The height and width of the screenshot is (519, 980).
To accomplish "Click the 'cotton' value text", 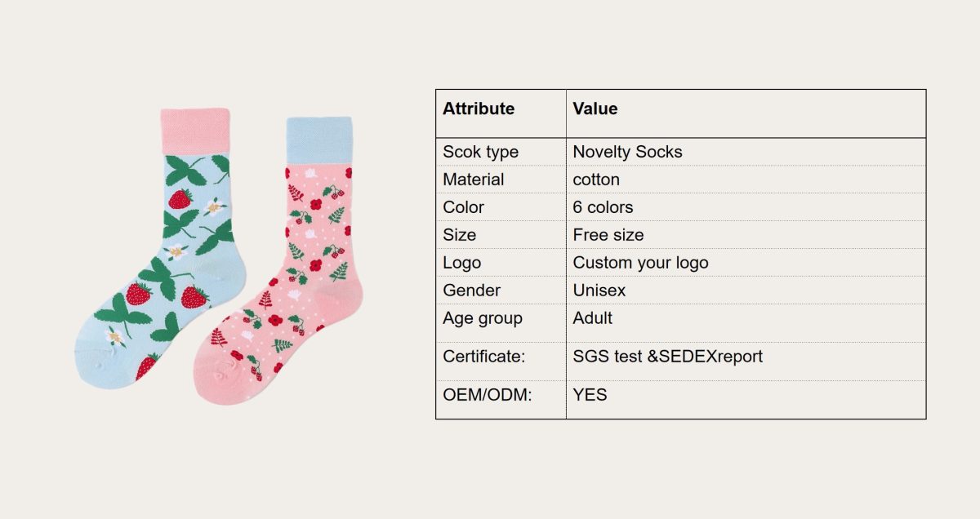I will (596, 180).
